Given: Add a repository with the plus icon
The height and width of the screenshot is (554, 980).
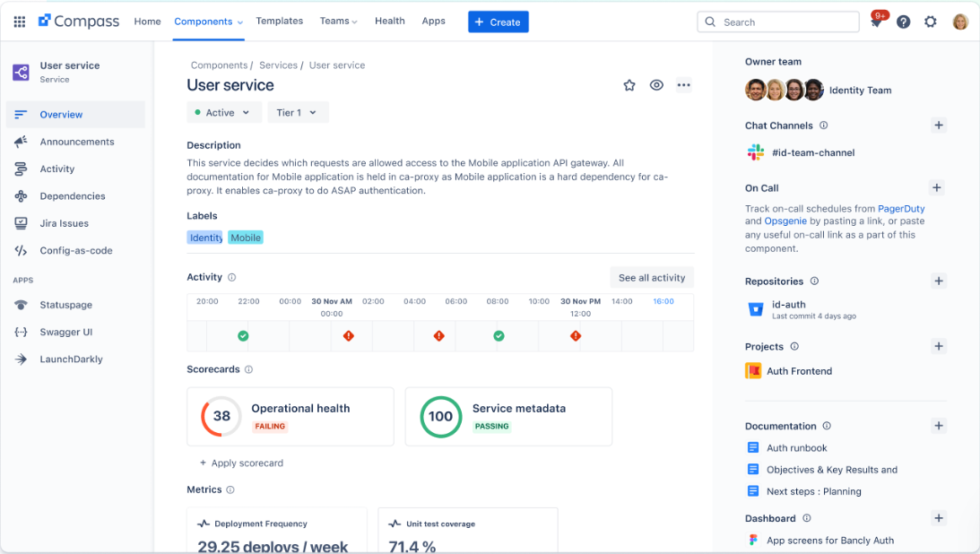Looking at the screenshot, I should [x=939, y=281].
